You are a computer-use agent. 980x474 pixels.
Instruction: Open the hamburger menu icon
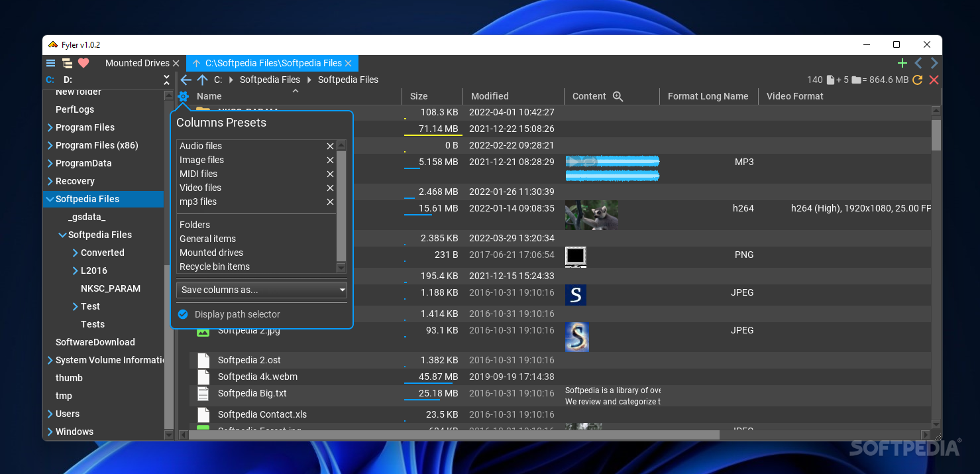click(50, 63)
